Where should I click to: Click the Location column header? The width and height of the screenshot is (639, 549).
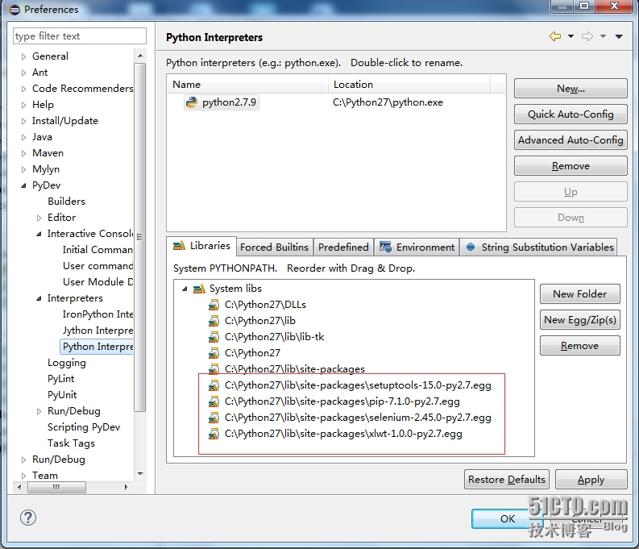[409, 85]
